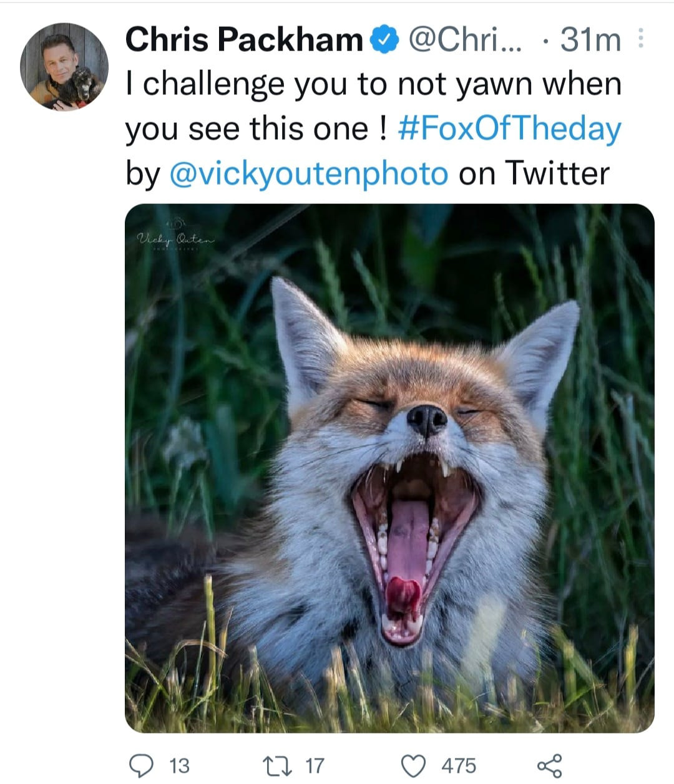Screen dimensions: 674x784
Task: Click the truncated @Chri... handle
Action: tap(467, 41)
